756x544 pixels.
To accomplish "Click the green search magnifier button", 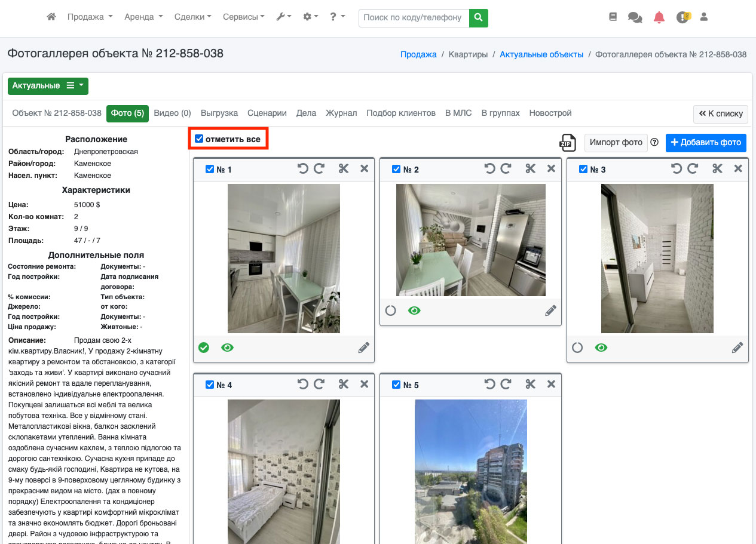I will (478, 18).
